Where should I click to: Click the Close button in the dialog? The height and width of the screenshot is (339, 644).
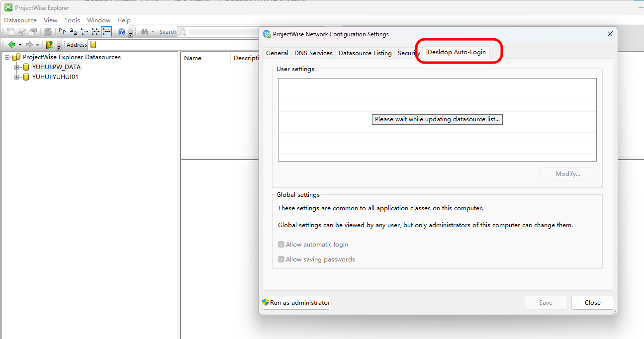592,303
